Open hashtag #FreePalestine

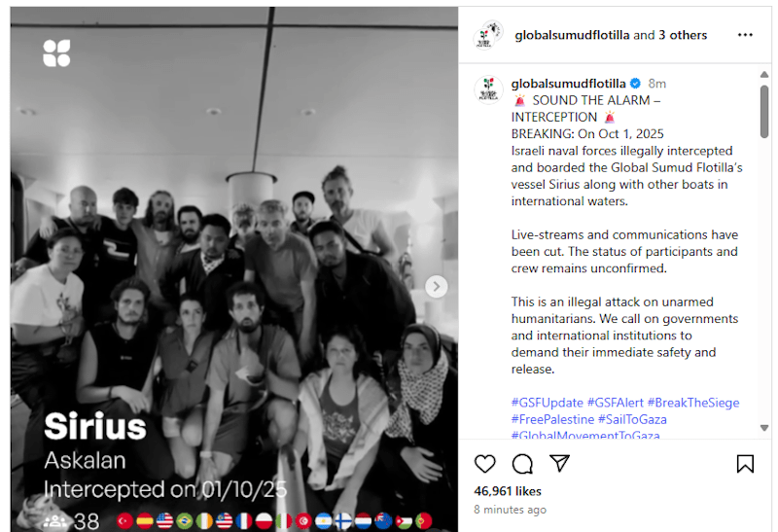[552, 419]
